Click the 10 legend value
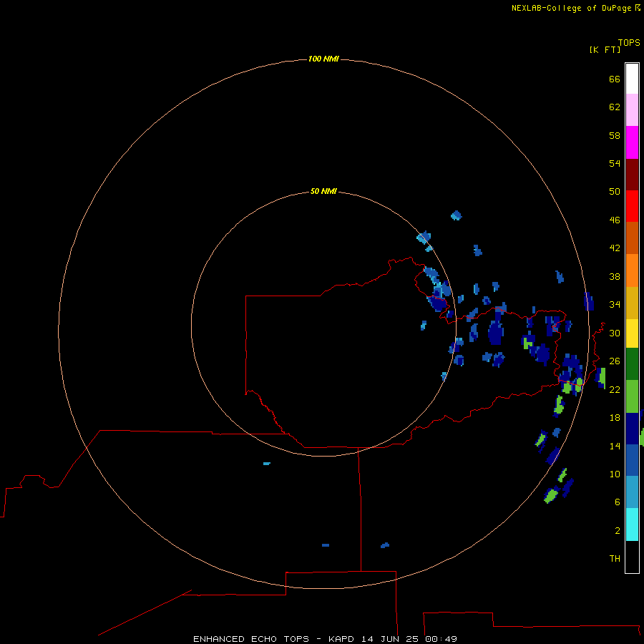Screen dimensions: 644x644 (x=615, y=474)
